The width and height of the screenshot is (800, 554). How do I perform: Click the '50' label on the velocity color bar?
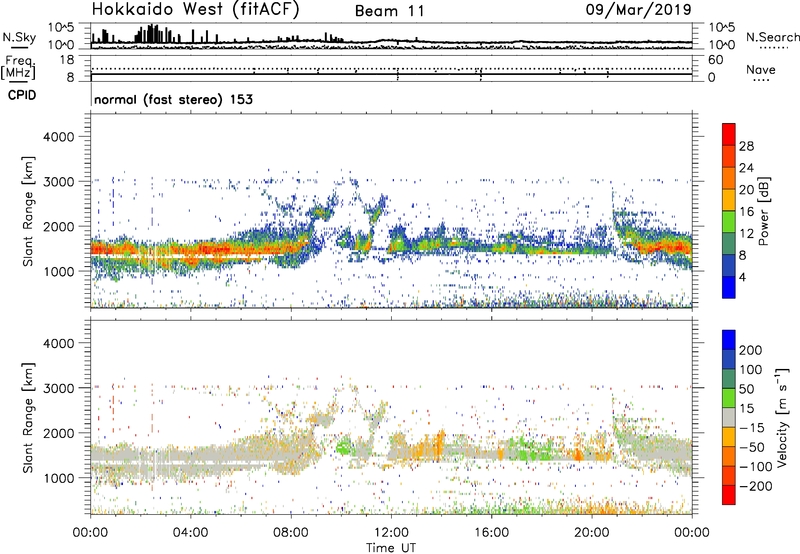[746, 389]
